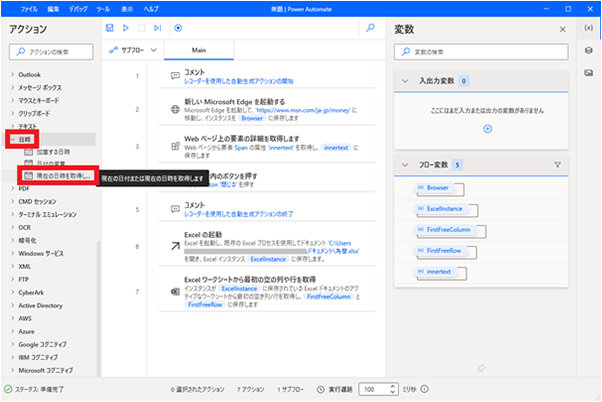Expand the Google コグニティブ action group

[13, 344]
